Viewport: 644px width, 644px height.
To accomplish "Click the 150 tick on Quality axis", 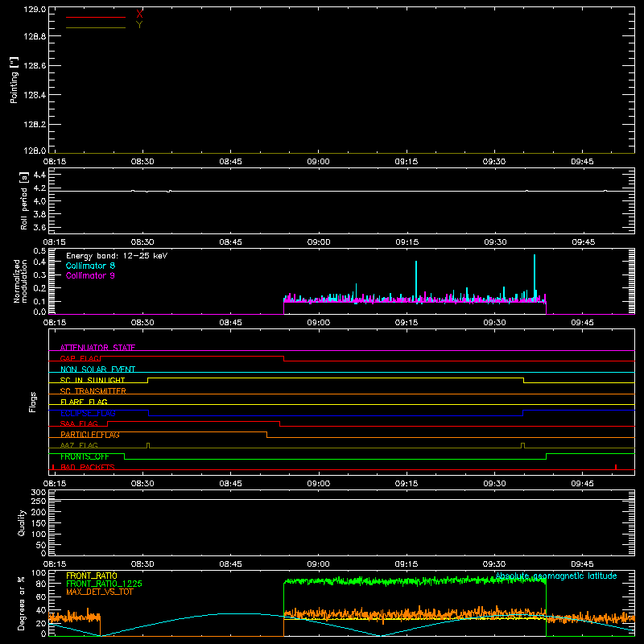I will (38, 523).
